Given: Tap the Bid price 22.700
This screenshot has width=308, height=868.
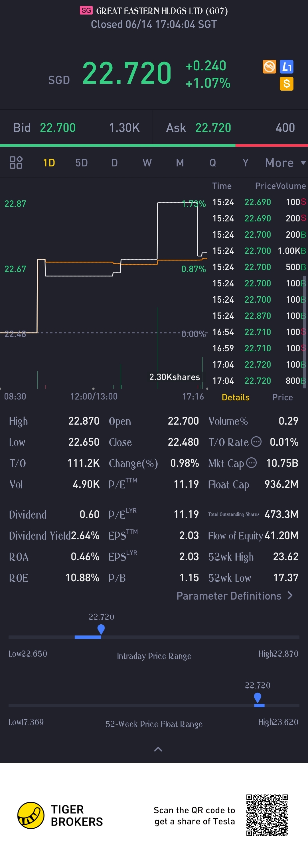Looking at the screenshot, I should pos(58,128).
